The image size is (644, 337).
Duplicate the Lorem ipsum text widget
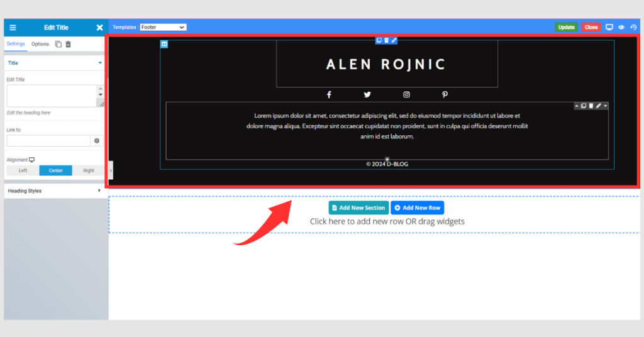(584, 106)
